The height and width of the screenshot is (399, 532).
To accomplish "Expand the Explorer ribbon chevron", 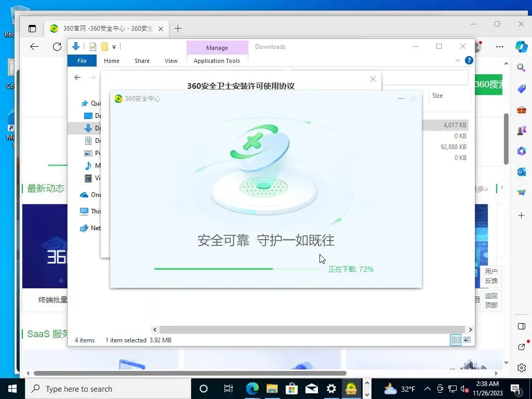I will pos(457,60).
